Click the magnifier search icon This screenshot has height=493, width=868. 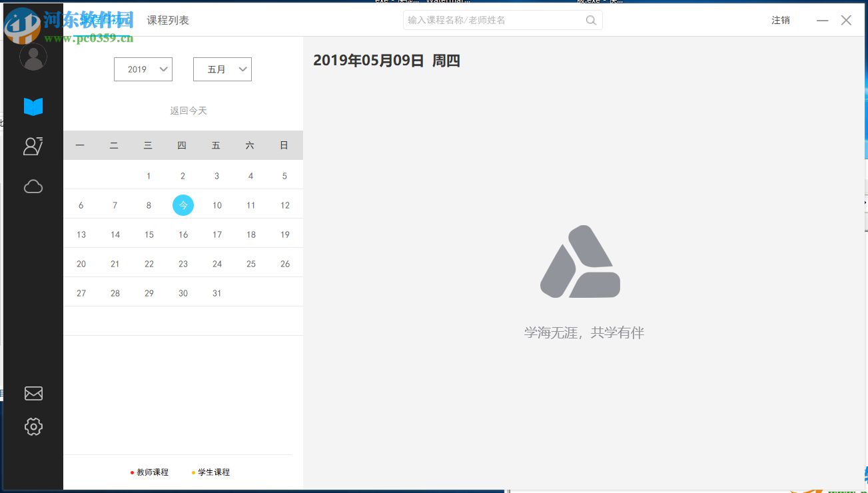[591, 20]
